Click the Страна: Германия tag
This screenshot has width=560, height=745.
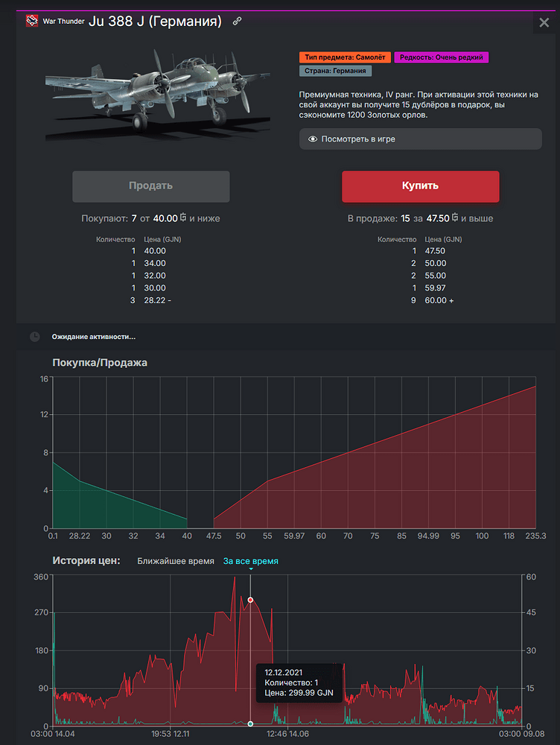click(334, 72)
